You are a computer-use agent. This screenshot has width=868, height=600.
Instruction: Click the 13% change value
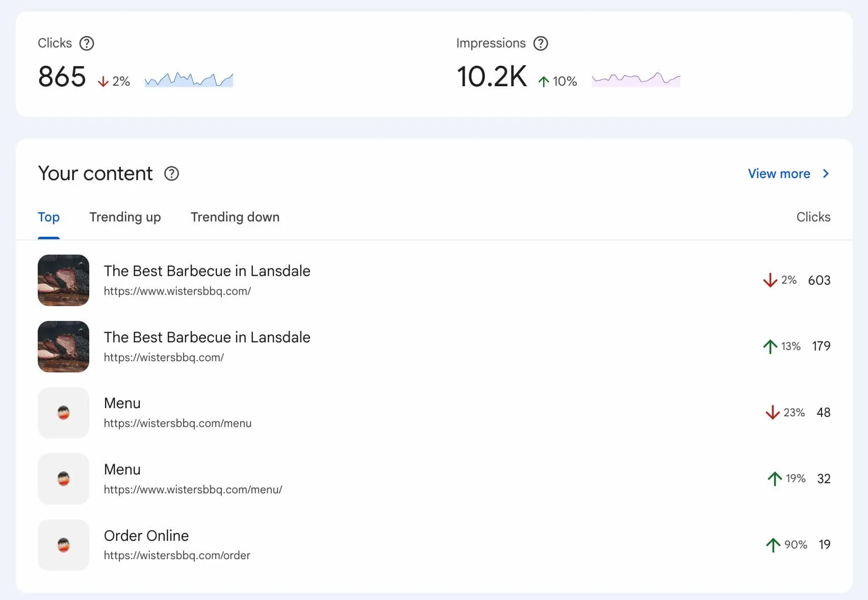[x=790, y=346]
